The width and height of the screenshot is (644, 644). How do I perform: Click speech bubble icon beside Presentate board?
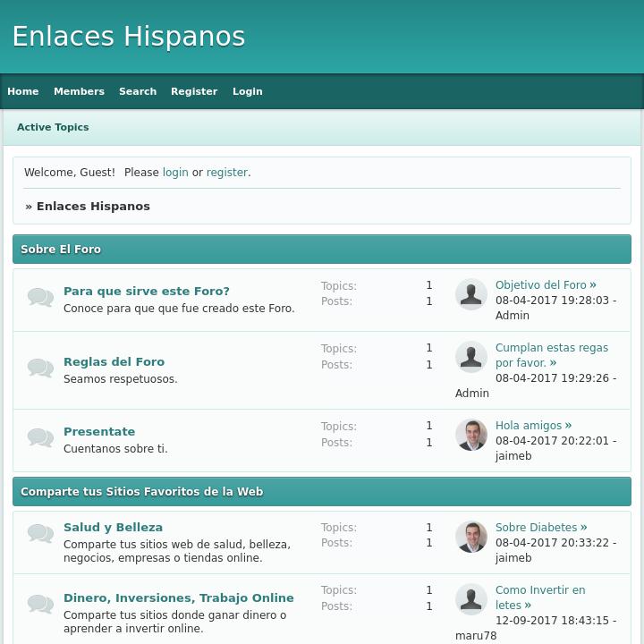(x=40, y=437)
